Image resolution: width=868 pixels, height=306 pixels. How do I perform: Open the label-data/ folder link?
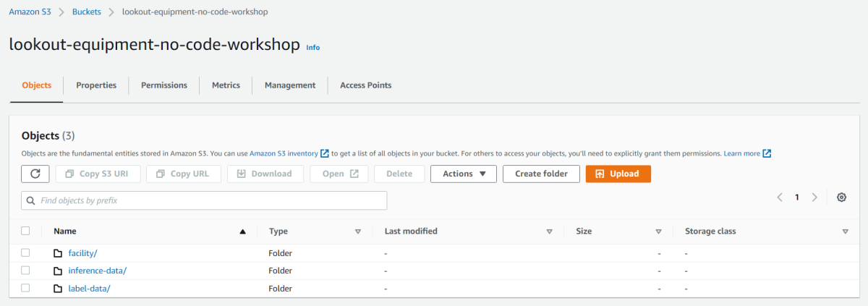[x=89, y=289]
